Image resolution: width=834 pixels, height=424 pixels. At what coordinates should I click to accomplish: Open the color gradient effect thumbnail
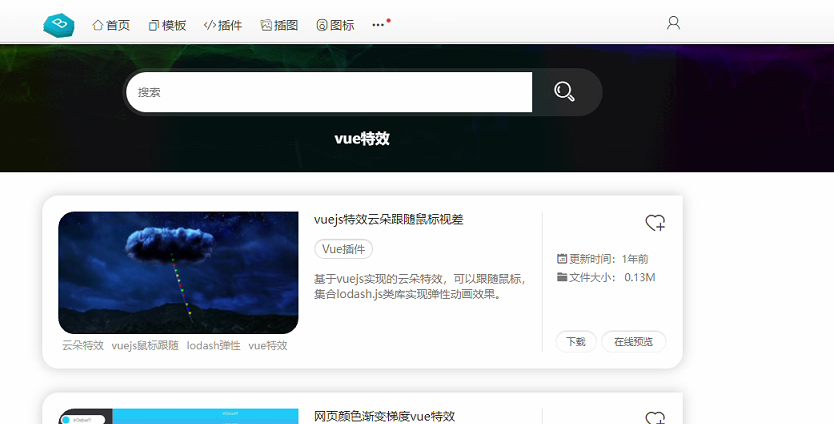(178, 417)
